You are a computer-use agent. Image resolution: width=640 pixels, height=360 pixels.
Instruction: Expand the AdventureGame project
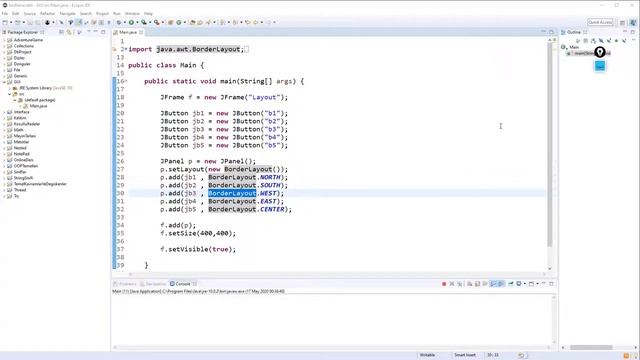point(4,40)
